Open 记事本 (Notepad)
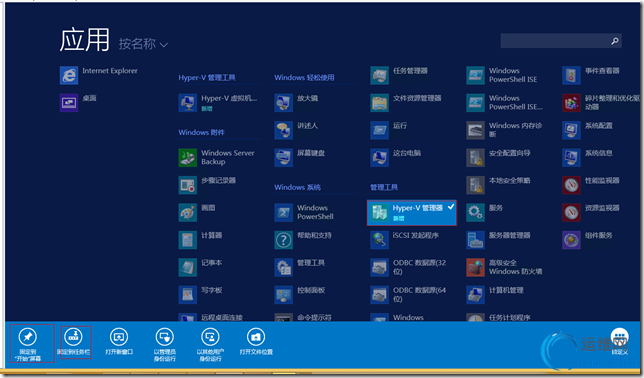The image size is (644, 378). point(200,267)
